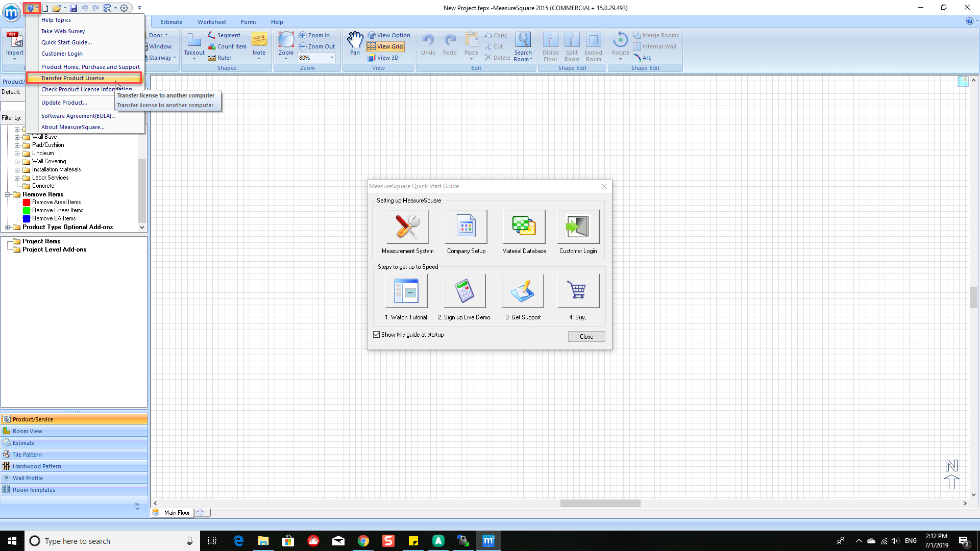
Task: Toggle the View Grid option
Action: [385, 46]
